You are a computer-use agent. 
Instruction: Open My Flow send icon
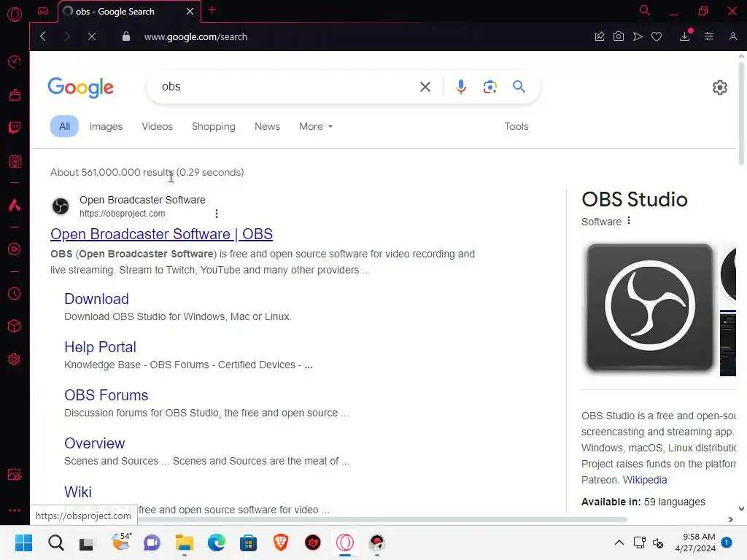[x=638, y=36]
